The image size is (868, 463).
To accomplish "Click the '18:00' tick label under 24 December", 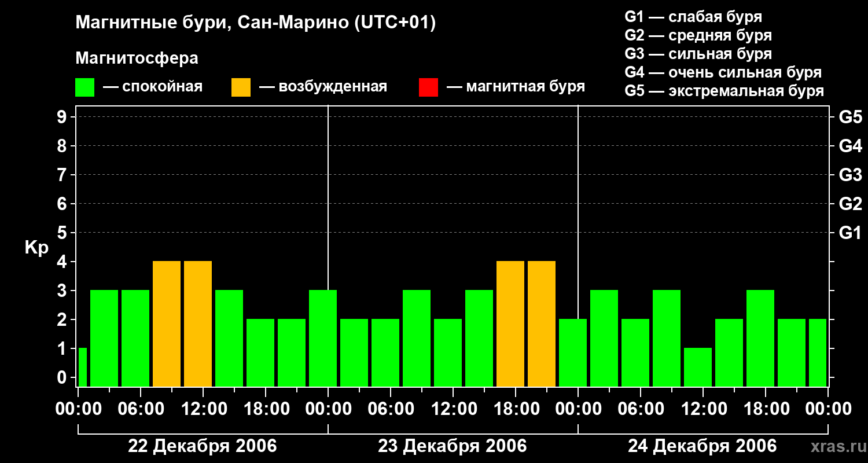I will (766, 409).
